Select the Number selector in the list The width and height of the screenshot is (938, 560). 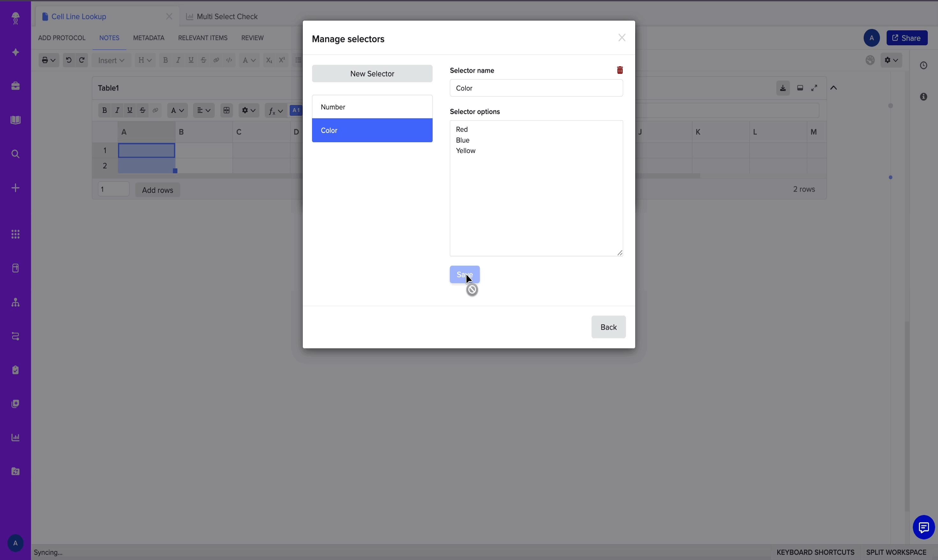[x=372, y=107]
